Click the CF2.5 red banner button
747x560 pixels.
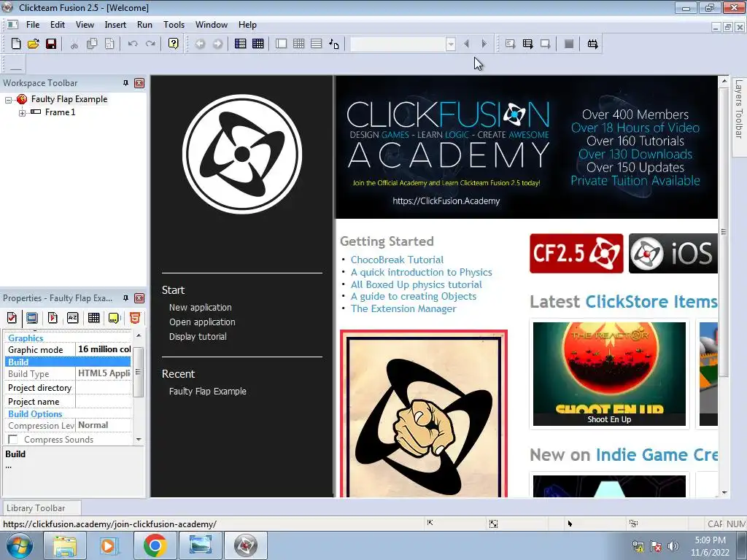[576, 253]
